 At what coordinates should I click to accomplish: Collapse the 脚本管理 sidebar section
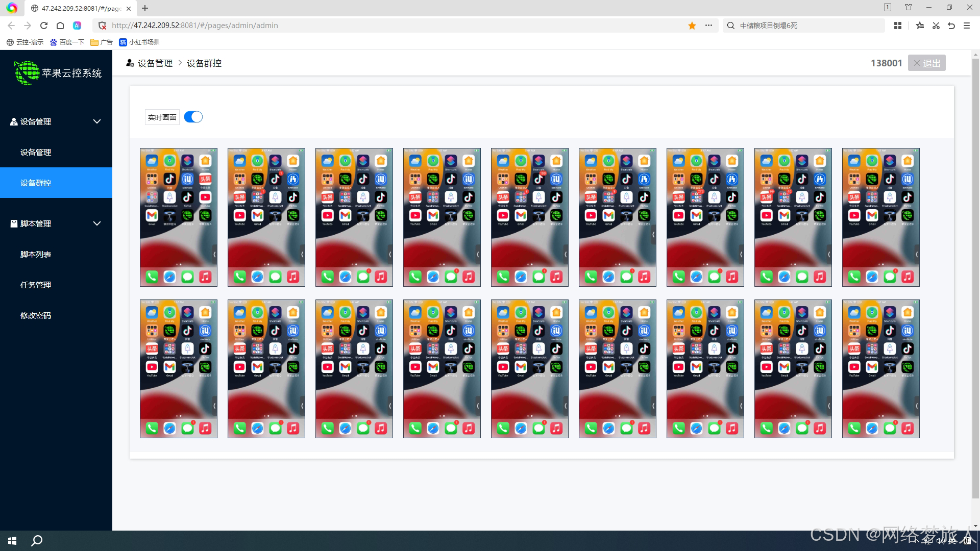[x=97, y=223]
